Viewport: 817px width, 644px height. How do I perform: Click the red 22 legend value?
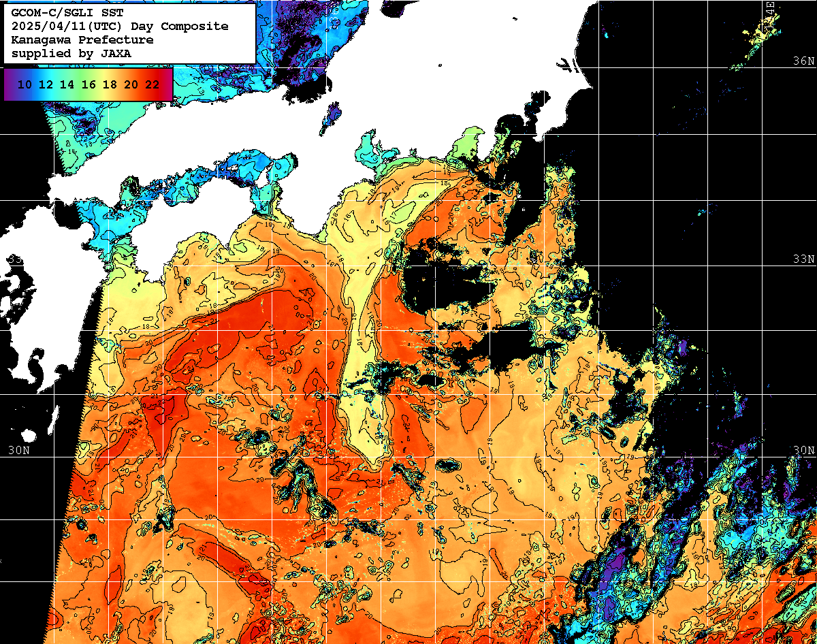(152, 84)
